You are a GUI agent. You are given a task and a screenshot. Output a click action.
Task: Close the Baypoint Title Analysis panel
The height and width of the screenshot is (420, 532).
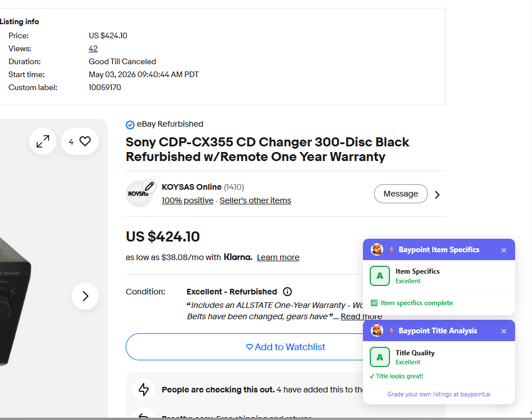coord(504,331)
